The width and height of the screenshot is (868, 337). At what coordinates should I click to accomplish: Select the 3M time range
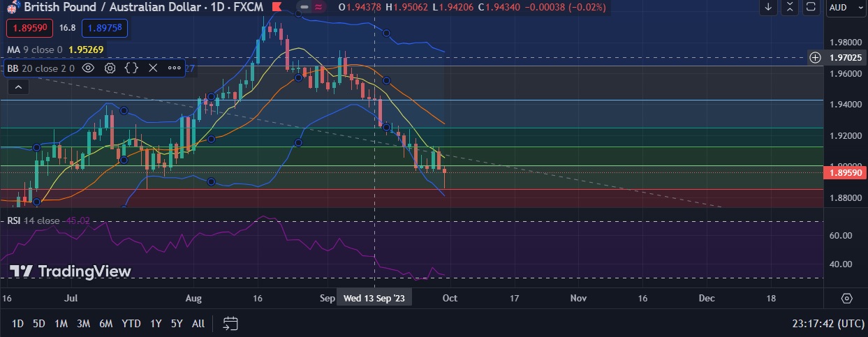coord(83,324)
